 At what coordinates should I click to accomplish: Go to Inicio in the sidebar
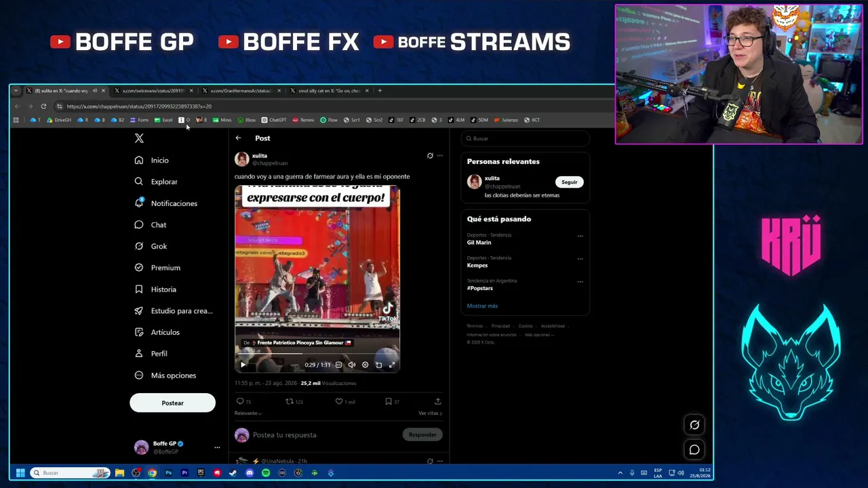152,161
